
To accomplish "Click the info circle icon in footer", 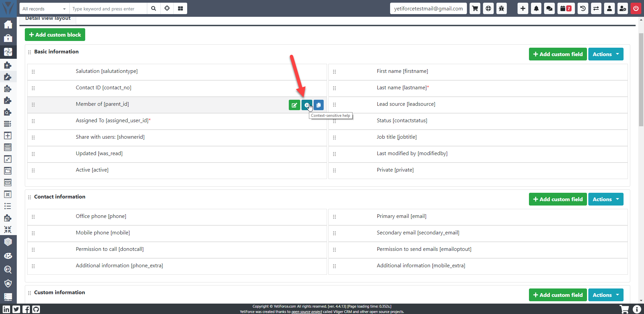I will (x=637, y=309).
